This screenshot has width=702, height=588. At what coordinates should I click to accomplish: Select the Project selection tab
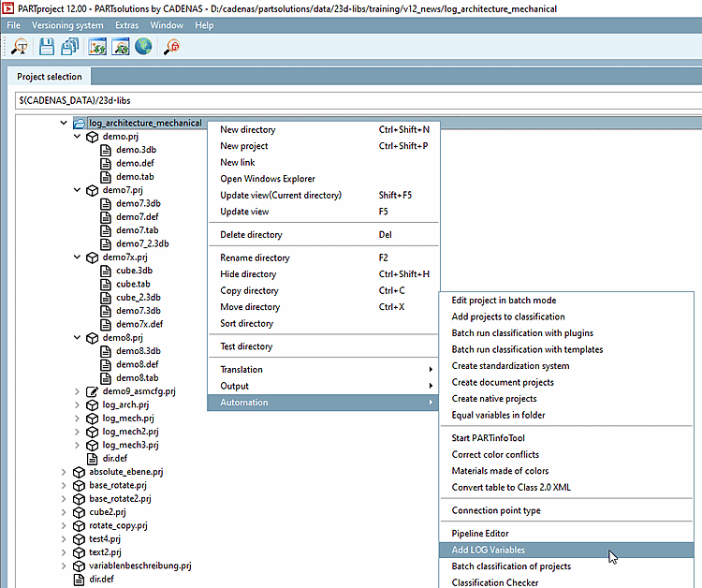coord(50,77)
